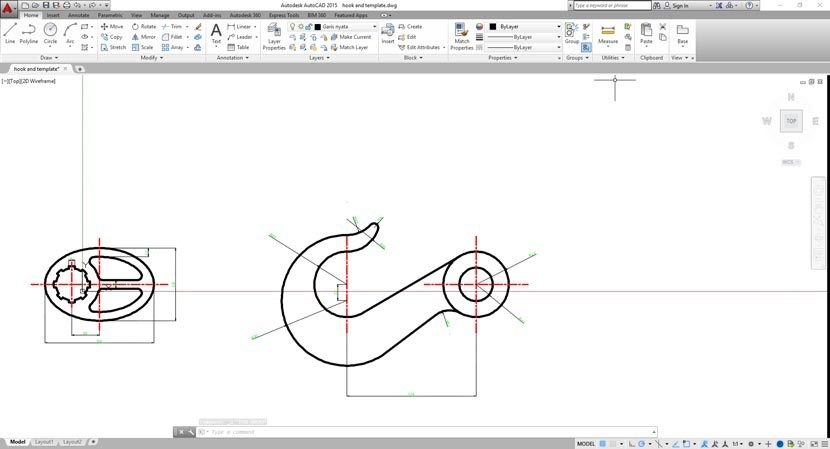Open the Parametric ribbon tab
The height and width of the screenshot is (449, 830).
click(x=110, y=15)
